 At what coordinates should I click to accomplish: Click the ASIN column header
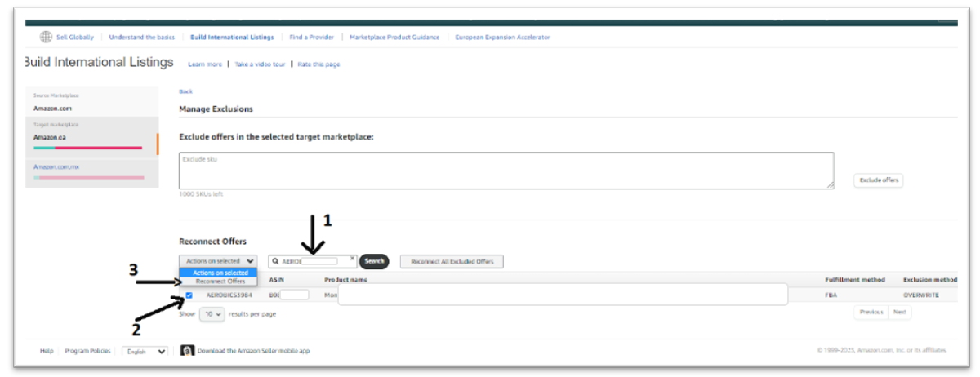click(276, 280)
